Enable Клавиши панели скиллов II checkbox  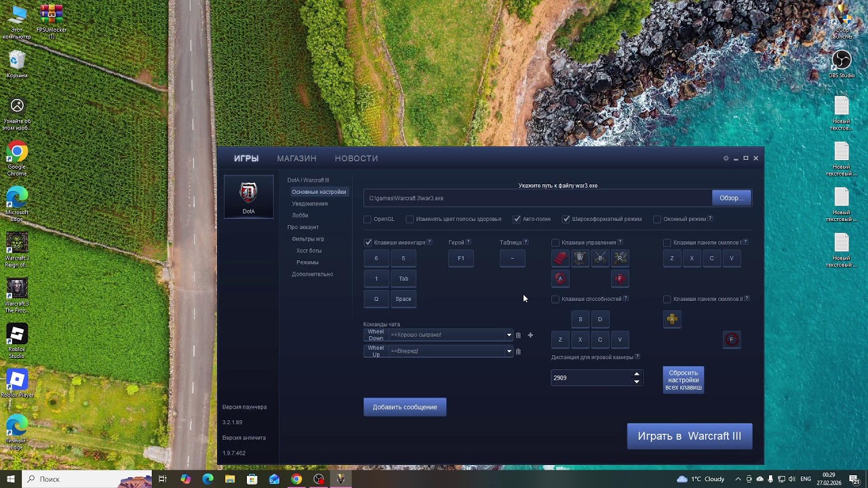(667, 299)
